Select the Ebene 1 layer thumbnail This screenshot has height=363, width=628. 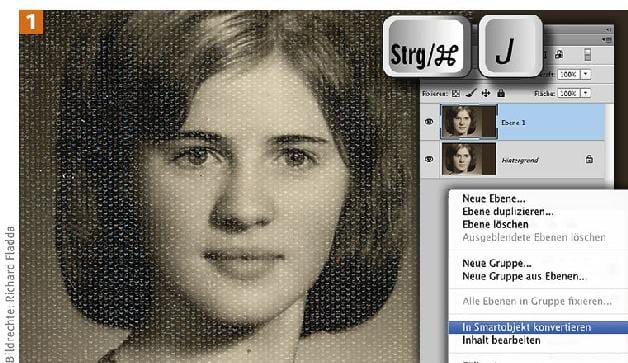point(469,122)
